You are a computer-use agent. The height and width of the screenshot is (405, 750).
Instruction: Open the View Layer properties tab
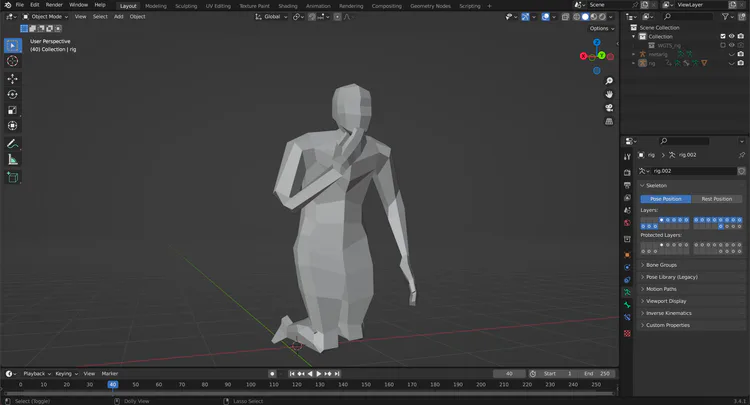627,197
